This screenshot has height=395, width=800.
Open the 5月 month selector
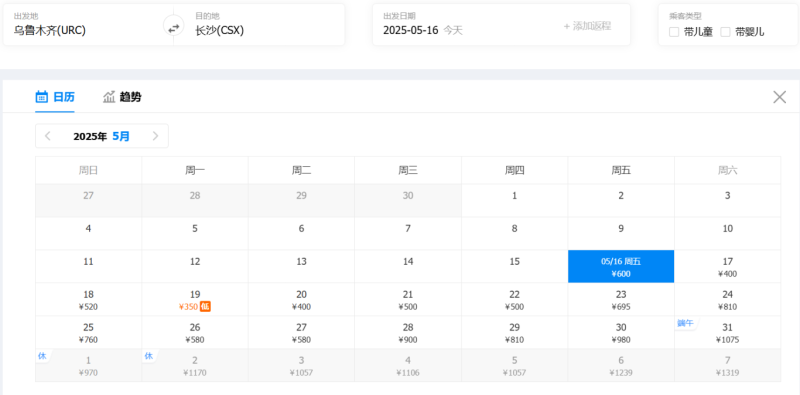[121, 136]
